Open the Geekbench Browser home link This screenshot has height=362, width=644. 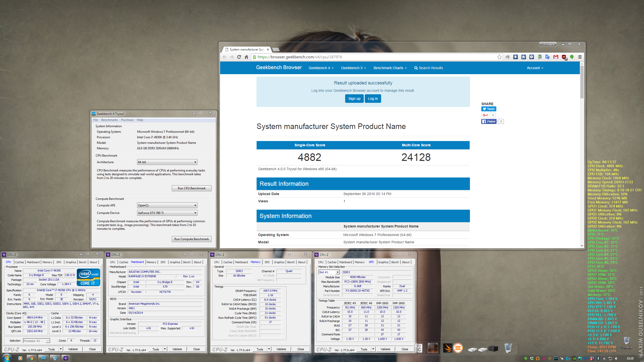tap(279, 67)
